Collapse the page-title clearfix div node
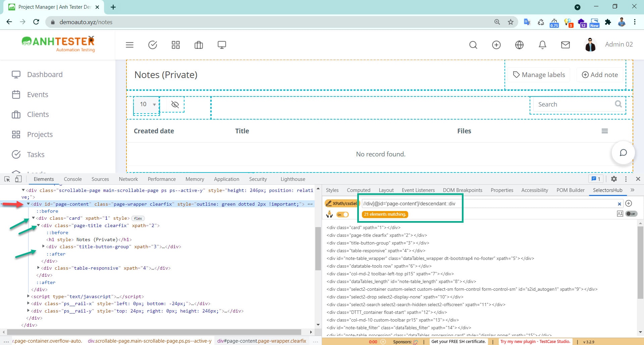Screen dimensions: 644x345 click(38, 225)
